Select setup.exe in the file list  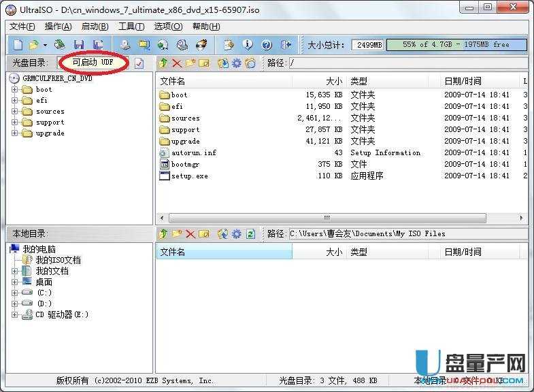[189, 176]
